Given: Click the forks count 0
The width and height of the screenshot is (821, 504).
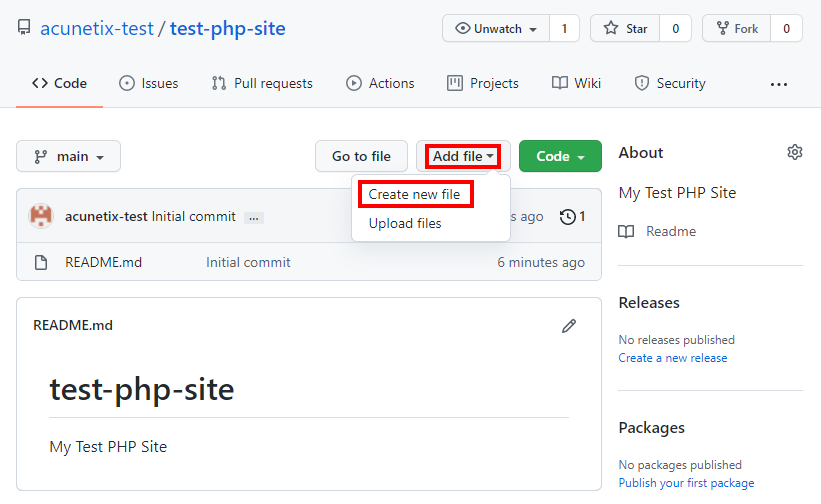Looking at the screenshot, I should click(x=786, y=28).
